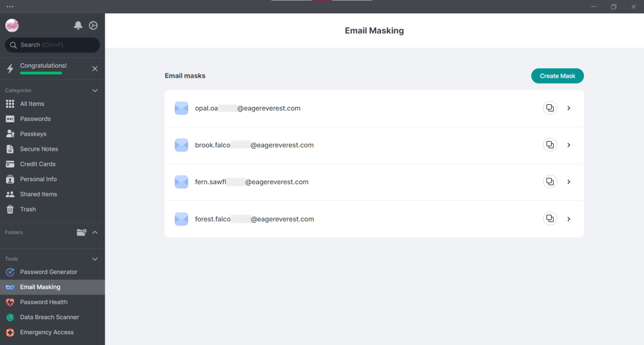
Task: Copy the forest.falco email mask
Action: coord(550,219)
